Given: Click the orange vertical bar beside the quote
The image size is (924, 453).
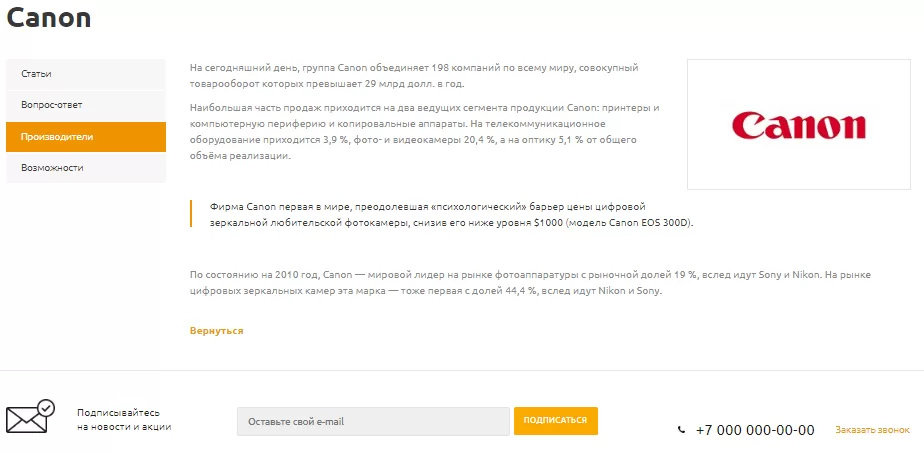Looking at the screenshot, I should (x=191, y=214).
